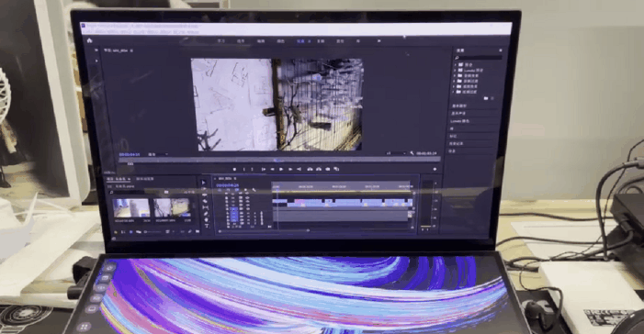
Task: Switch to the 组件 workspace tab
Action: point(241,41)
